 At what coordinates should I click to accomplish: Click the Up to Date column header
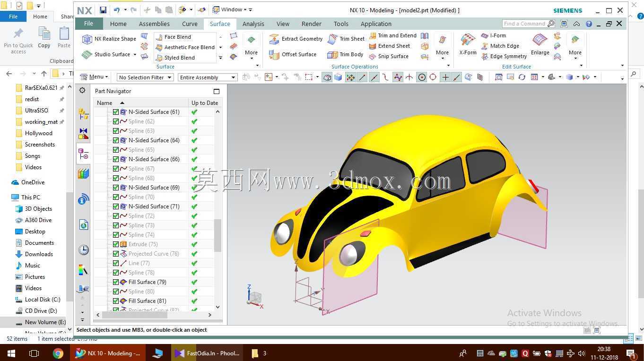pos(205,103)
